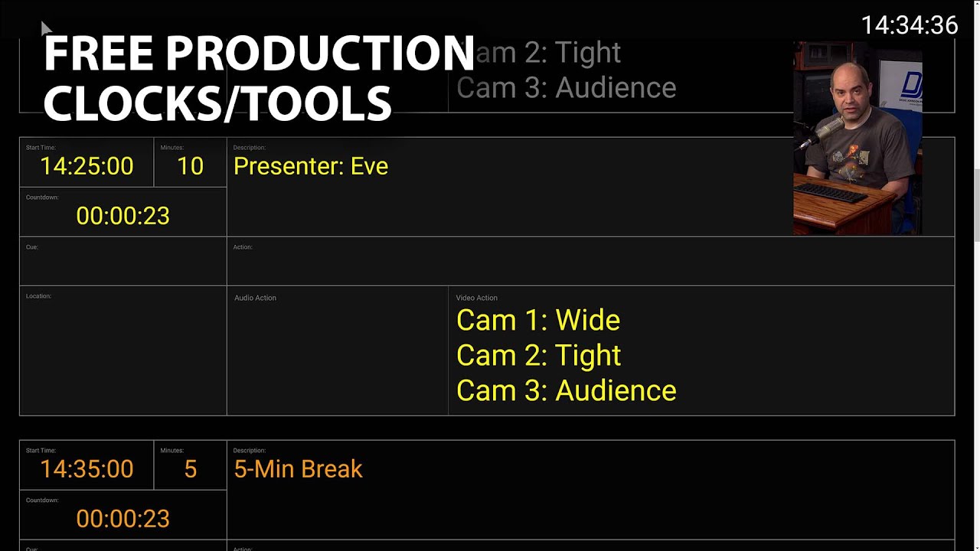Click the Free Production Clocks/Tools title
This screenshot has width=980, height=551.
(259, 77)
